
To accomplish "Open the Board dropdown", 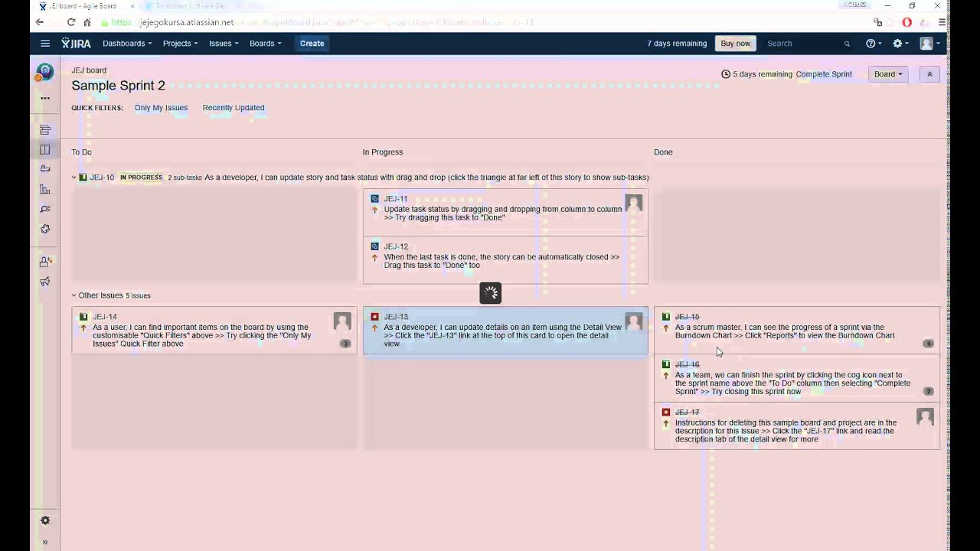I will click(x=888, y=74).
